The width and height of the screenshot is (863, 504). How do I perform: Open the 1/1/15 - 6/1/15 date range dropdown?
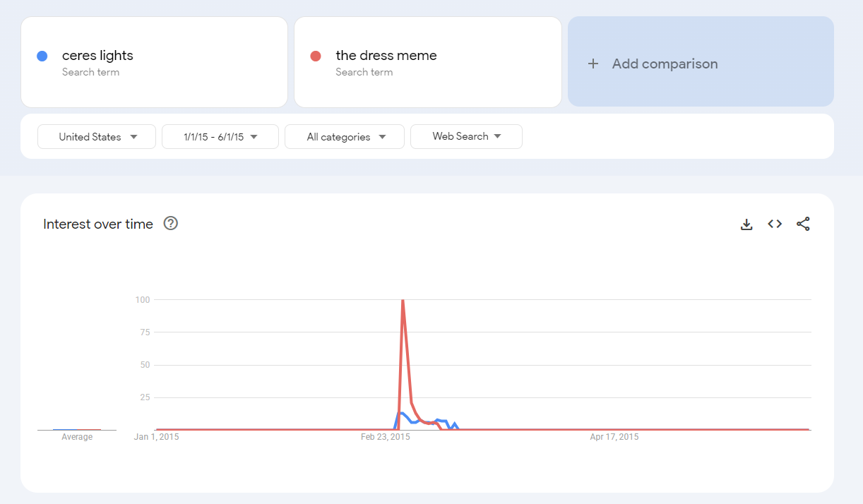point(220,137)
